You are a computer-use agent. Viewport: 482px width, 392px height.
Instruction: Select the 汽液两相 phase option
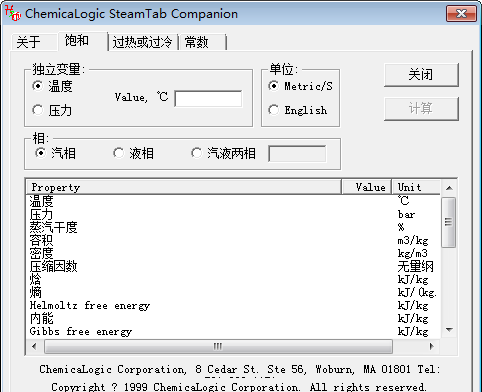click(x=224, y=154)
